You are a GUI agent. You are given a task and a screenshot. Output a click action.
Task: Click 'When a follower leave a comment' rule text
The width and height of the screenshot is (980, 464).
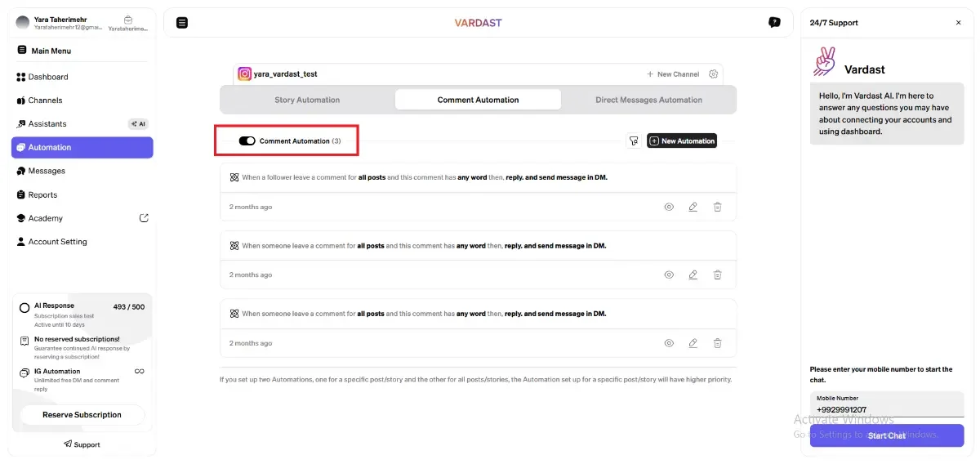[x=425, y=177]
